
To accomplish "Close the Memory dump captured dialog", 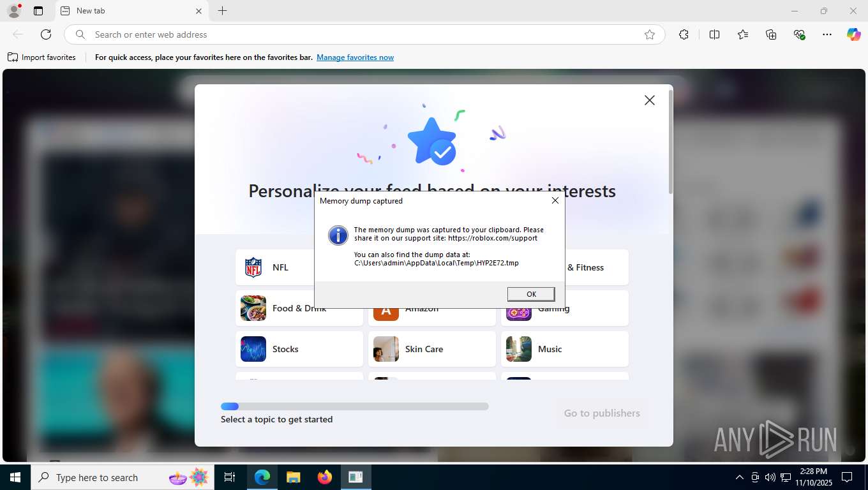I will tap(555, 200).
